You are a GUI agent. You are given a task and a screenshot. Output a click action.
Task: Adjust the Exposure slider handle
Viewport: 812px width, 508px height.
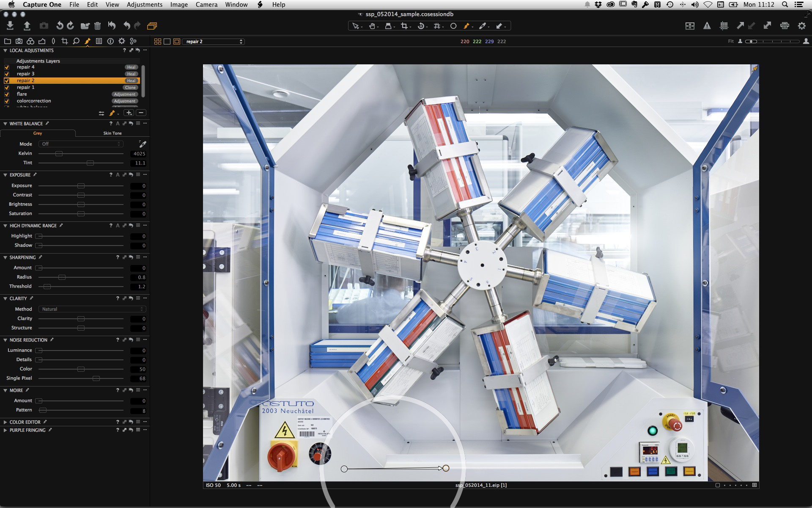(81, 186)
